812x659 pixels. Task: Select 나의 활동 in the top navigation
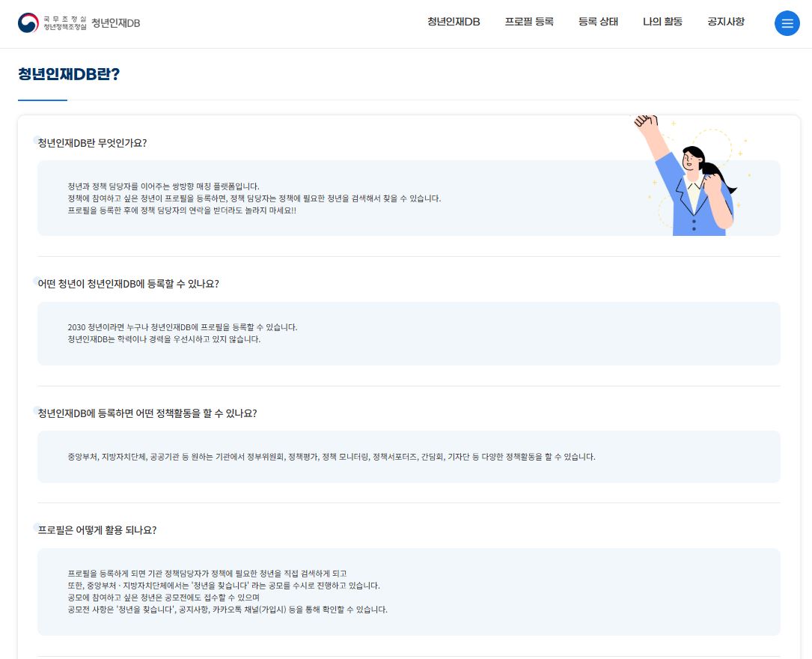(x=662, y=22)
